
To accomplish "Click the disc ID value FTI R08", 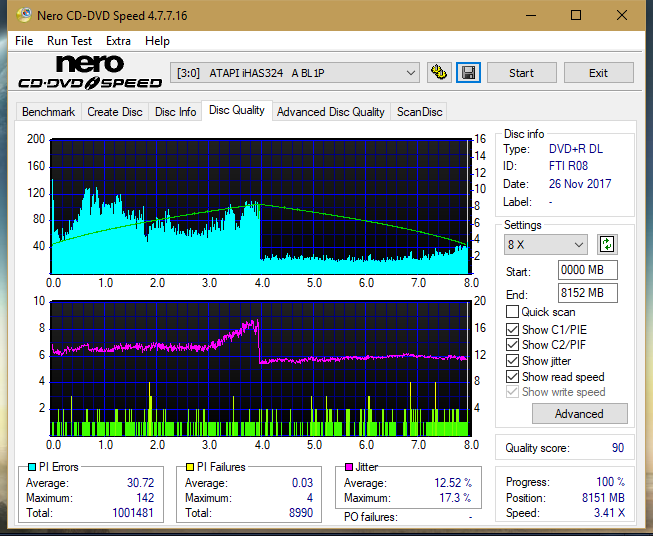I will click(568, 166).
